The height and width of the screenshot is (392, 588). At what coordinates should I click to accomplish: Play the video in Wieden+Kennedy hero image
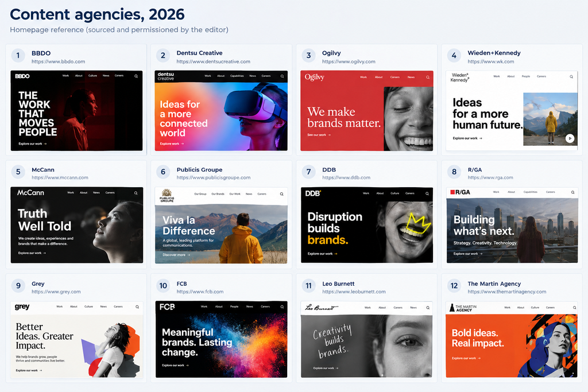(x=570, y=138)
